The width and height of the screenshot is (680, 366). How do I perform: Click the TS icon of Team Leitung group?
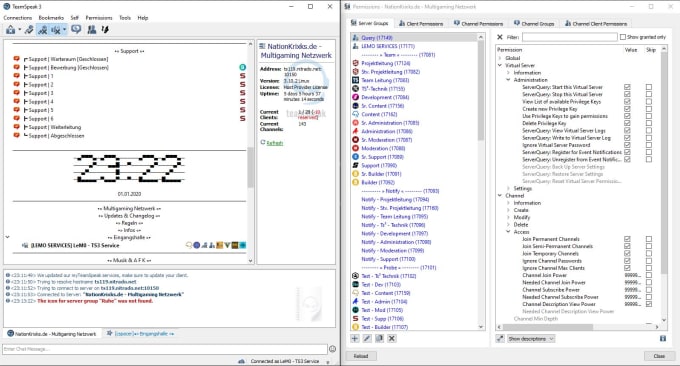(x=356, y=80)
